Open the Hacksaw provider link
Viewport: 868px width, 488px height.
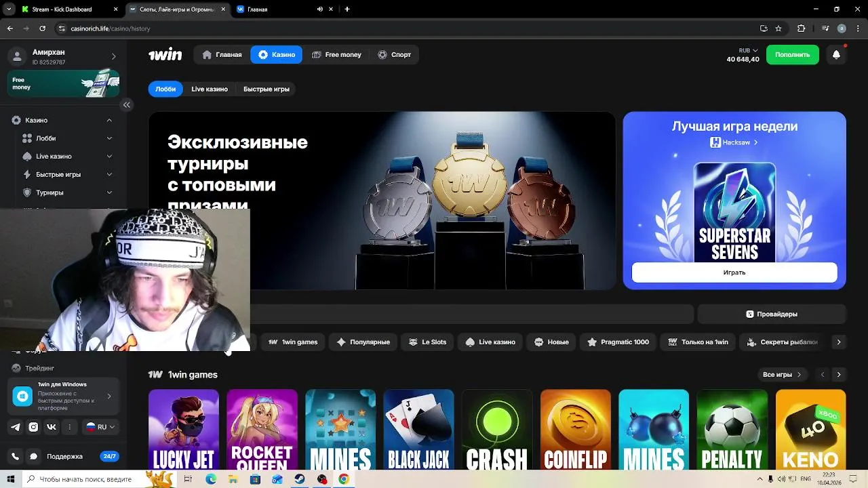734,142
